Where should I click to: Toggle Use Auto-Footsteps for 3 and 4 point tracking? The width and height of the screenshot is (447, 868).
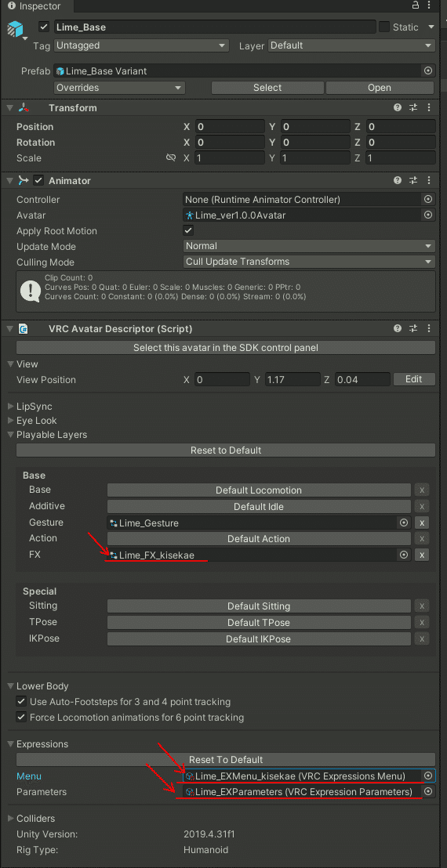[x=21, y=701]
